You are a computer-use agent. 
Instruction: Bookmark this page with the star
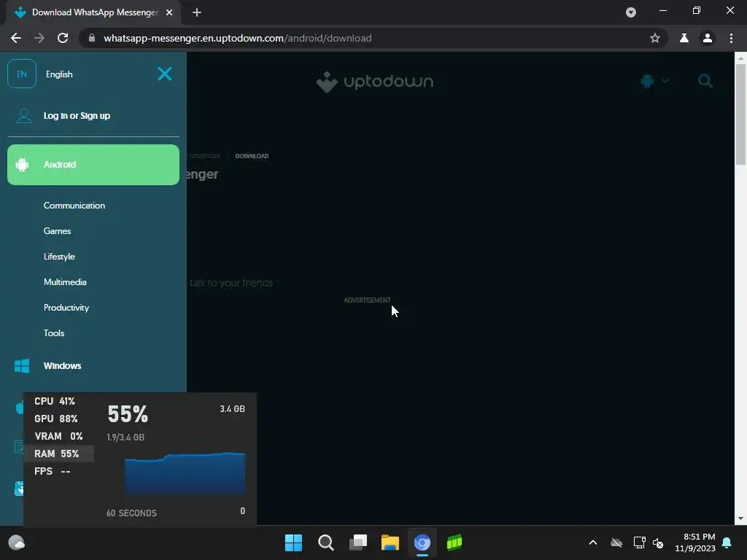[655, 38]
